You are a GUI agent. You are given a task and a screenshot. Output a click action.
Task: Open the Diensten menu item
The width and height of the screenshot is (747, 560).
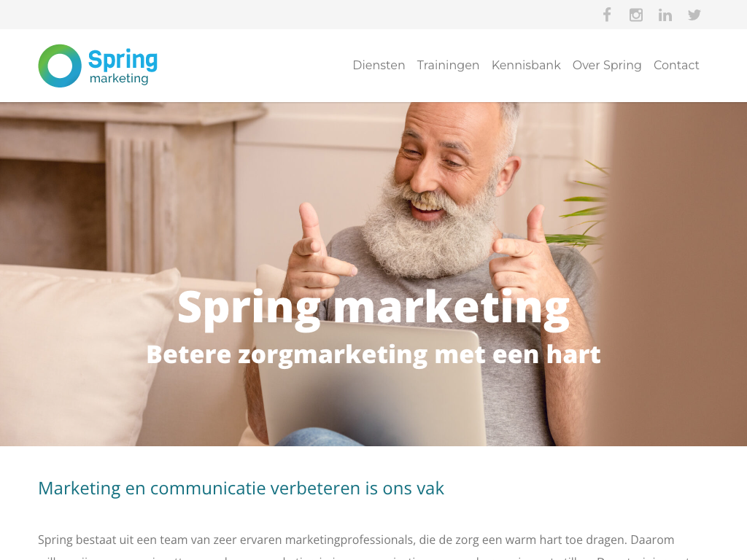coord(379,65)
